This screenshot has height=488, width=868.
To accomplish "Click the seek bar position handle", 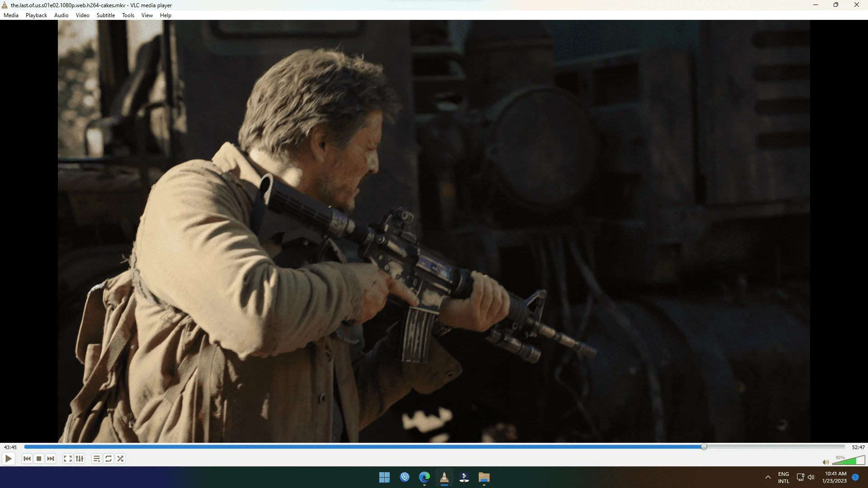I will click(x=704, y=447).
